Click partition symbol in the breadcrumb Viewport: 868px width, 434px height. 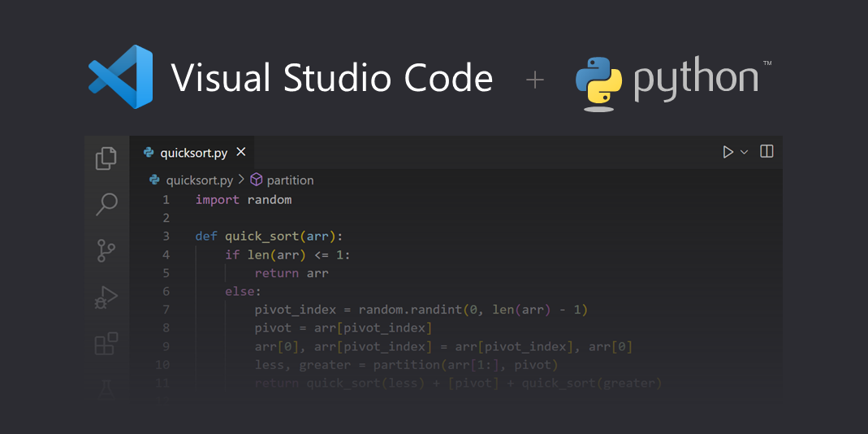[x=290, y=180]
